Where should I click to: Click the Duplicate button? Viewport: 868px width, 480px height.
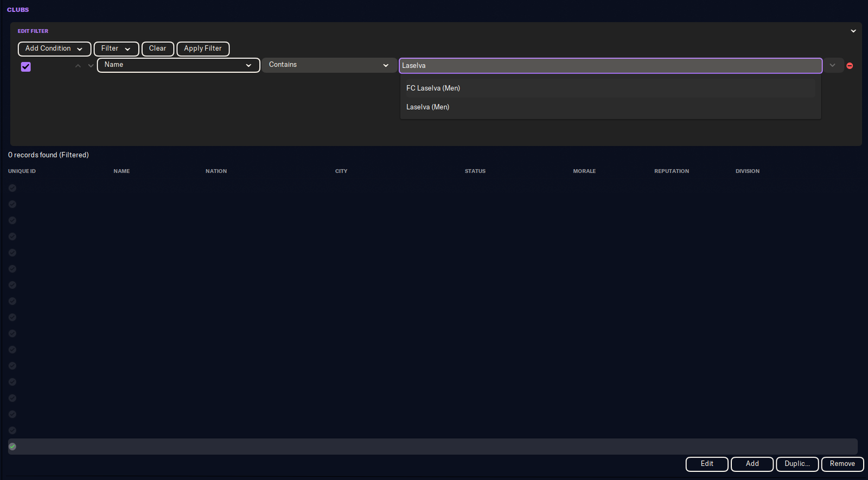point(797,464)
